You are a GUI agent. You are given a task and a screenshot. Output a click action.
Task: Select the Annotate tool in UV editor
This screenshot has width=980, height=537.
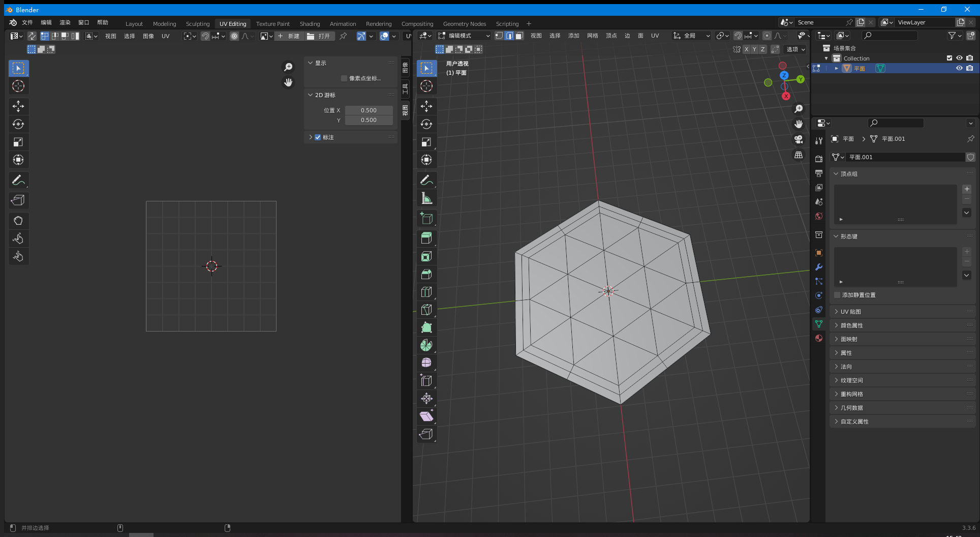click(x=18, y=180)
